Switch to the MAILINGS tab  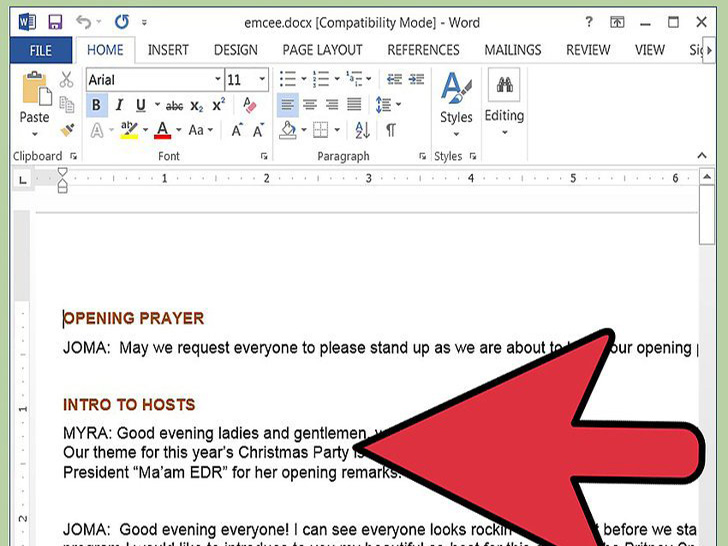pos(513,50)
